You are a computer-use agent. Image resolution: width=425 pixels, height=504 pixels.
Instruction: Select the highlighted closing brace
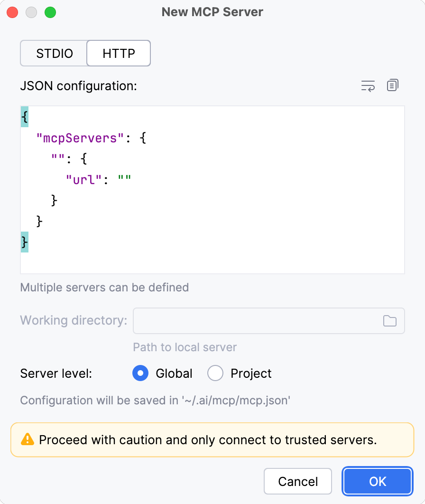(24, 242)
